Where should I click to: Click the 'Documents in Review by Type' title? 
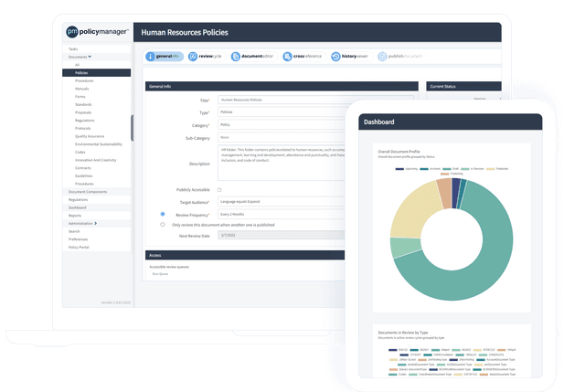[x=403, y=333]
